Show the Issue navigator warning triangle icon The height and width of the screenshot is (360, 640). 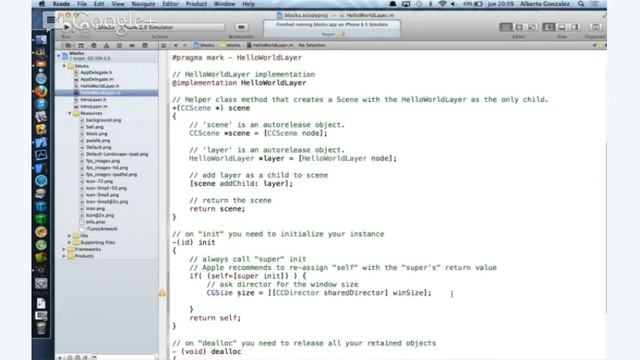click(106, 45)
